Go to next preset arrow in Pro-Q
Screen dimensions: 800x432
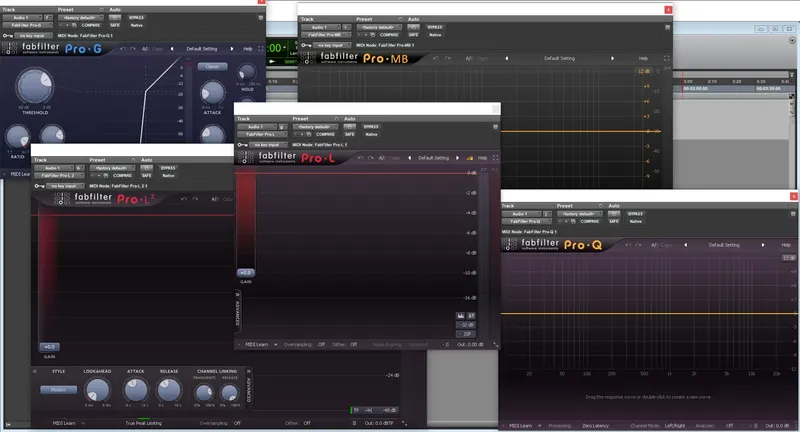pyautogui.click(x=763, y=245)
